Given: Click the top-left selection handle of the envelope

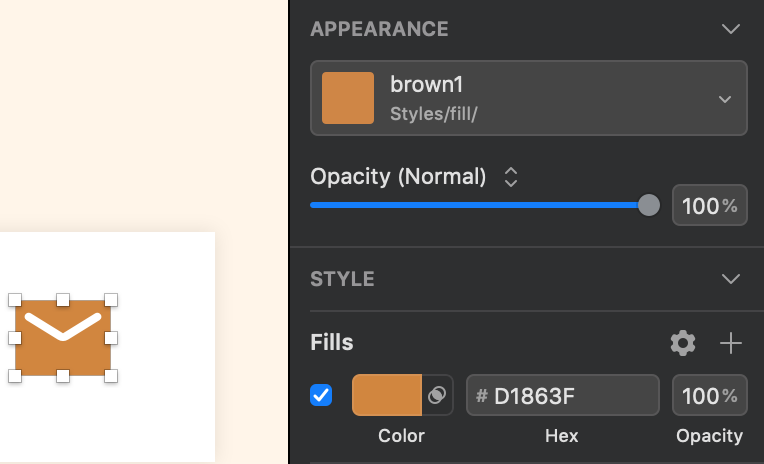Looking at the screenshot, I should (15, 300).
